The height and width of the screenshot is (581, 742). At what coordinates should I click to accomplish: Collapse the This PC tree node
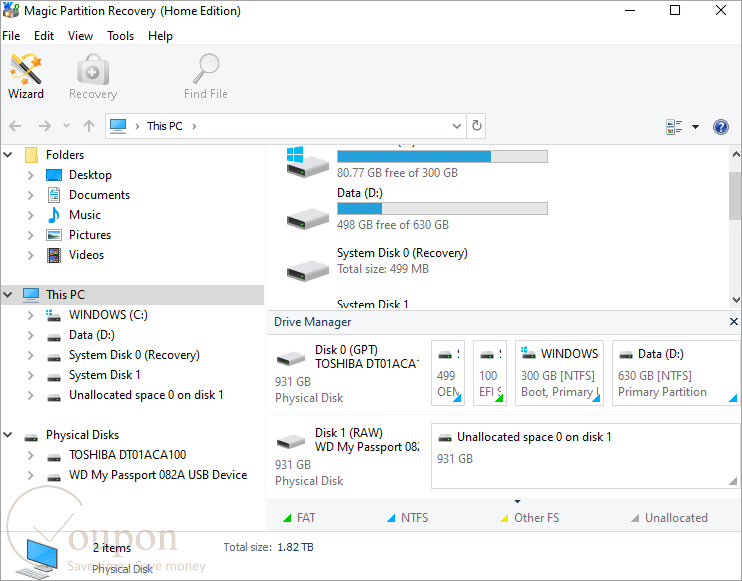8,295
